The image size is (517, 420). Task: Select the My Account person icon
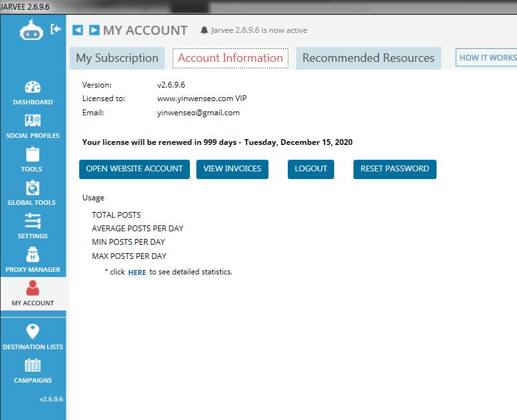click(33, 288)
